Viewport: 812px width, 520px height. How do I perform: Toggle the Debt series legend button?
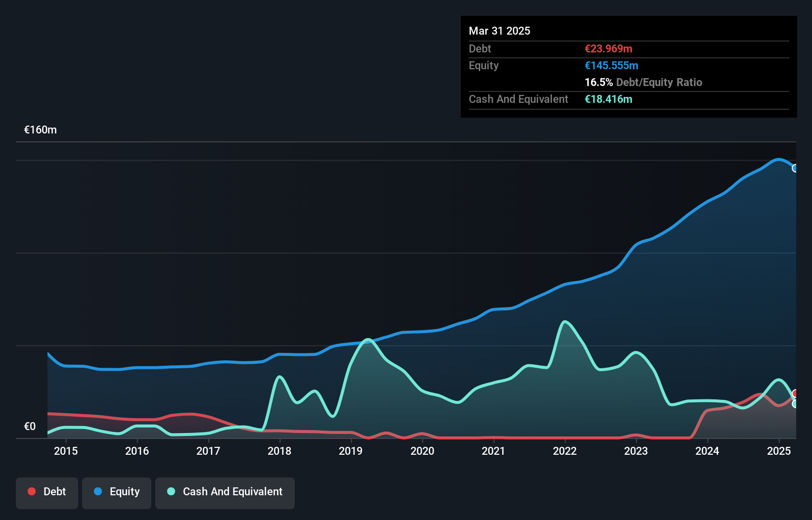pyautogui.click(x=47, y=492)
